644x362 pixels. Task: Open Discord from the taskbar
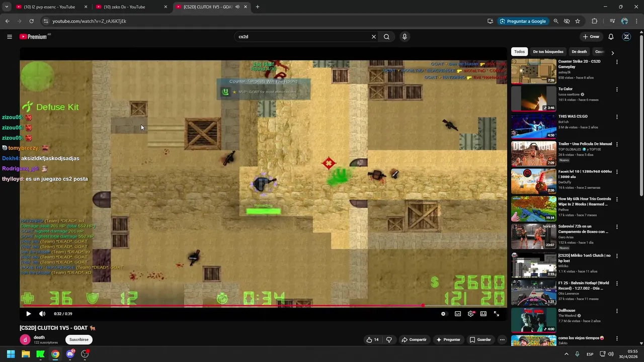[x=70, y=354]
